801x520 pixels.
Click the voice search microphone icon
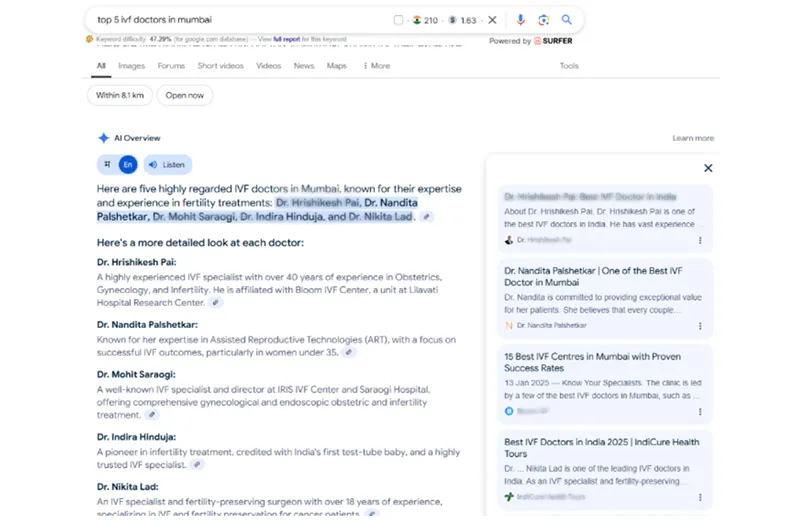click(520, 20)
